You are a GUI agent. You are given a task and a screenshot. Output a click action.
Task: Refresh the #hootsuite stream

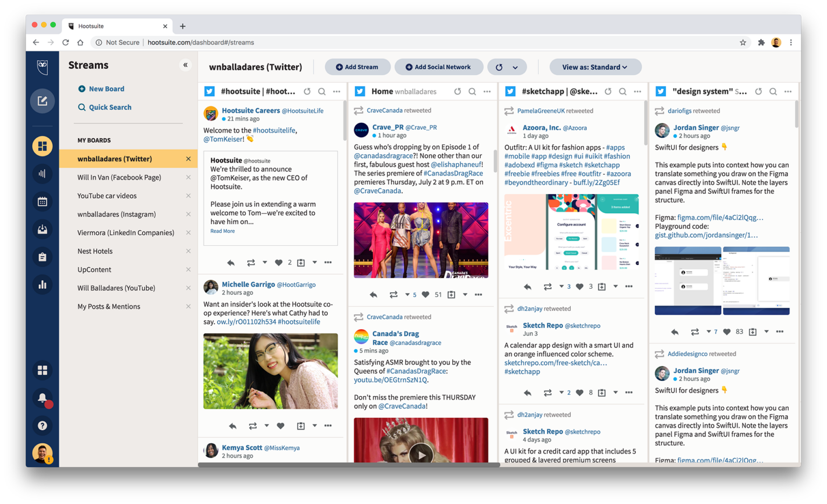(x=307, y=91)
